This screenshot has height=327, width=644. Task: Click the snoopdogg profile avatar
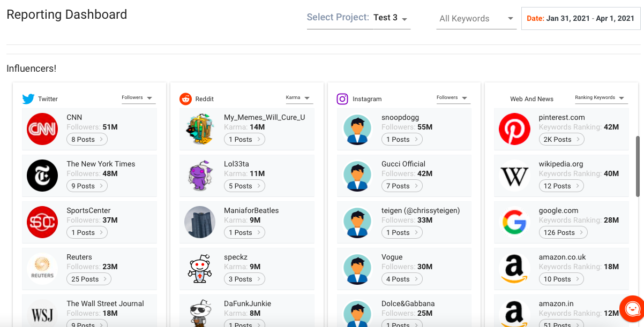(357, 129)
